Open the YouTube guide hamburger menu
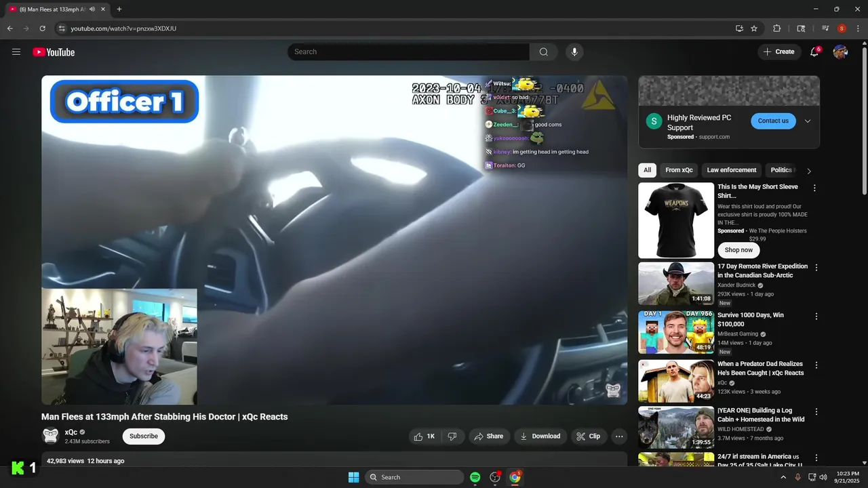Screen dimensions: 868x488 (x=16, y=52)
